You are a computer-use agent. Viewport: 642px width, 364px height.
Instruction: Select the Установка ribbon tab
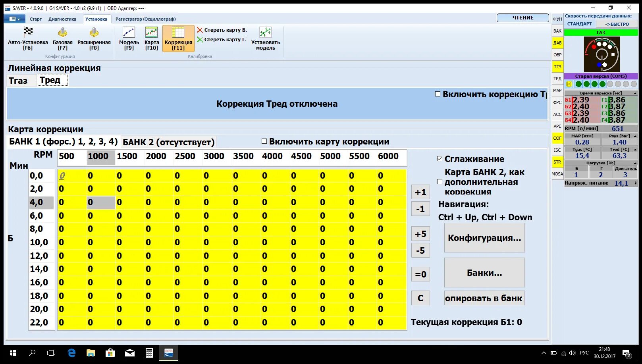(x=96, y=19)
